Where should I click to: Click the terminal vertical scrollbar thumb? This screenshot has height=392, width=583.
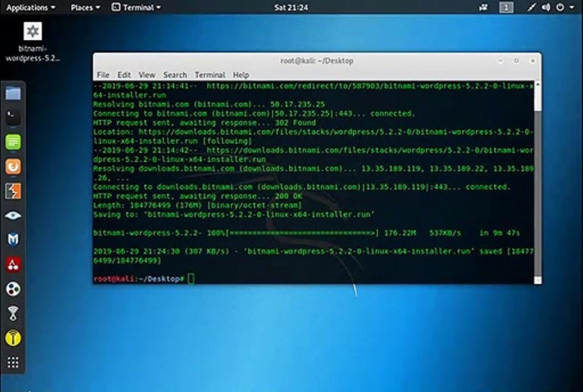[537, 192]
